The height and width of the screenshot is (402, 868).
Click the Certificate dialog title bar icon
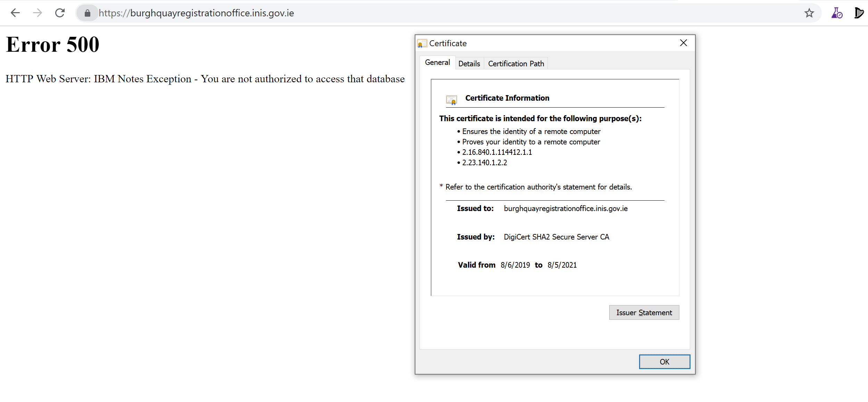422,43
